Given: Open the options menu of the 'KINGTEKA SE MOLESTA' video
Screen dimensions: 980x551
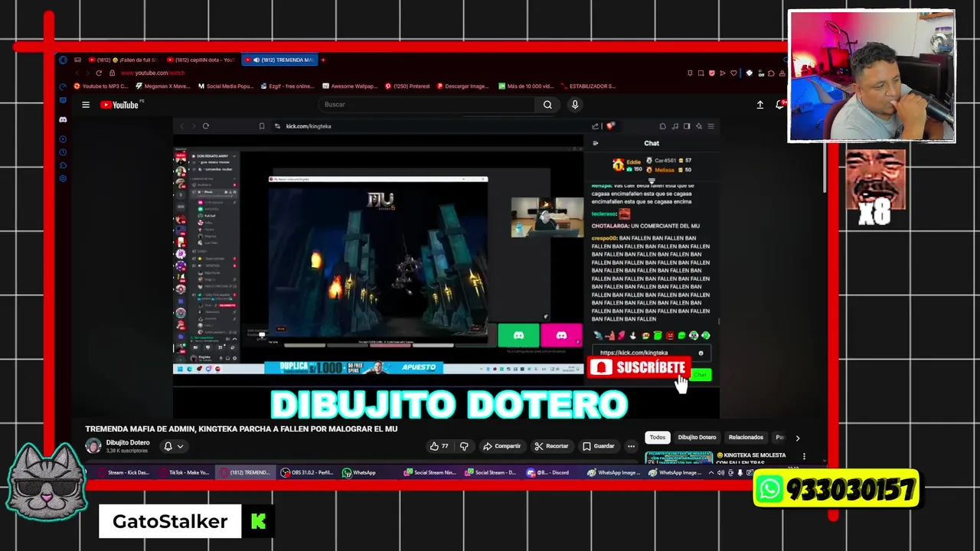Looking at the screenshot, I should 804,457.
